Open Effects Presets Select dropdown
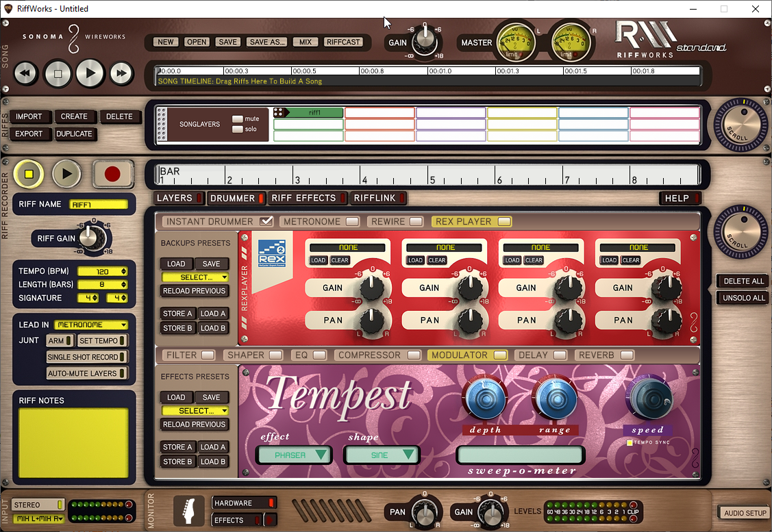 pos(195,410)
